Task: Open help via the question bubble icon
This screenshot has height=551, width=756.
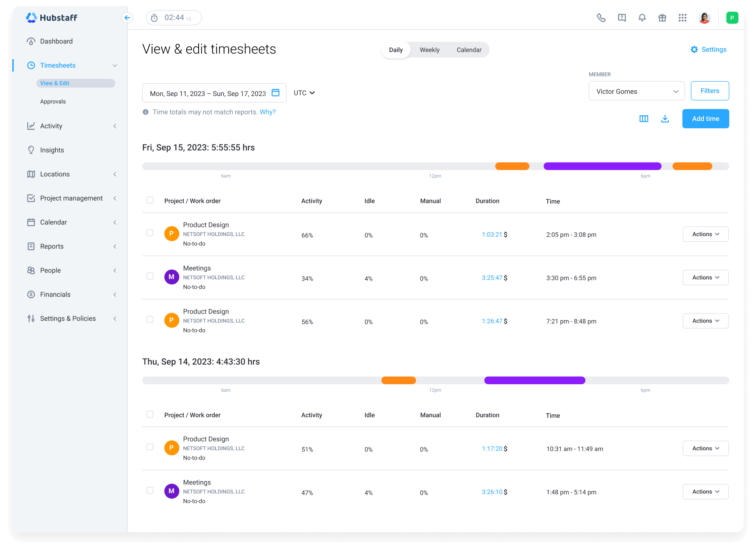Action: point(622,17)
